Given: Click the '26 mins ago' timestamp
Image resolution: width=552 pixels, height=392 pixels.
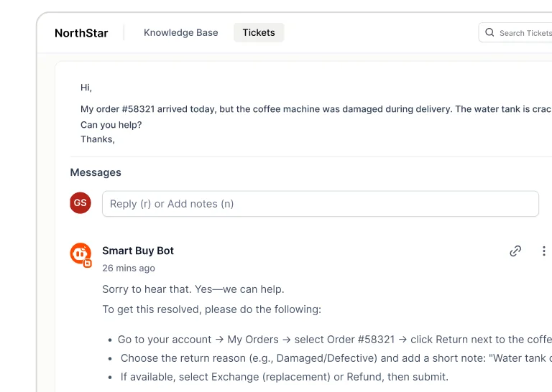Looking at the screenshot, I should (x=129, y=269).
